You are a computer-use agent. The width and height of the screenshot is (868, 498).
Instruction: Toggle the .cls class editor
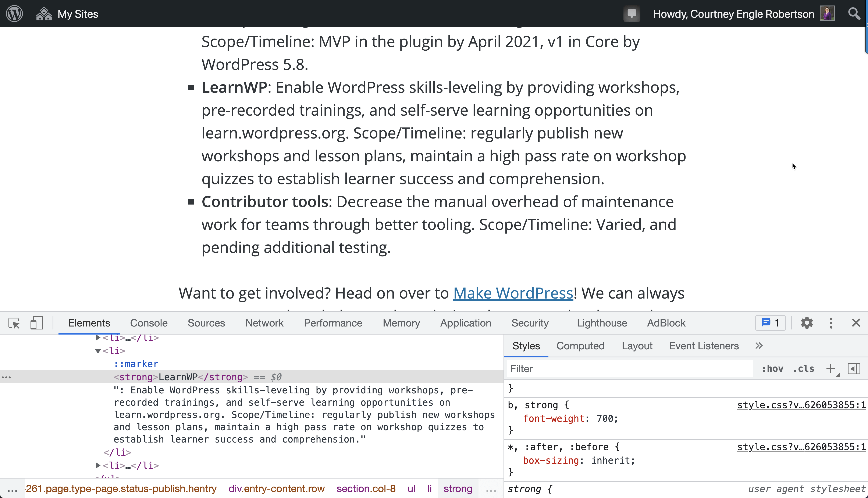(x=804, y=369)
